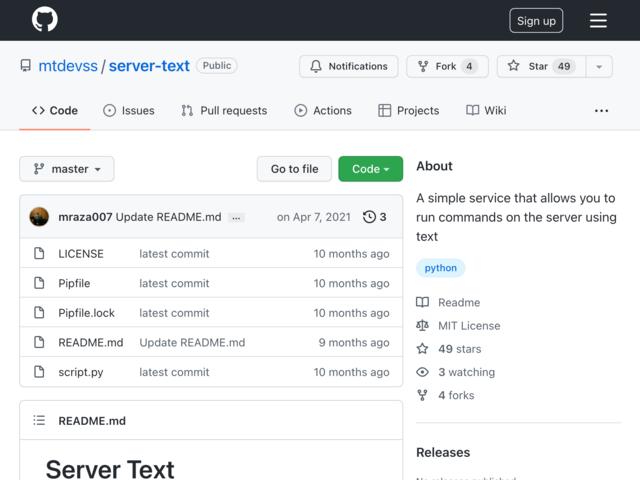Click the Star count badge 49
This screenshot has height=480, width=640.
click(564, 66)
